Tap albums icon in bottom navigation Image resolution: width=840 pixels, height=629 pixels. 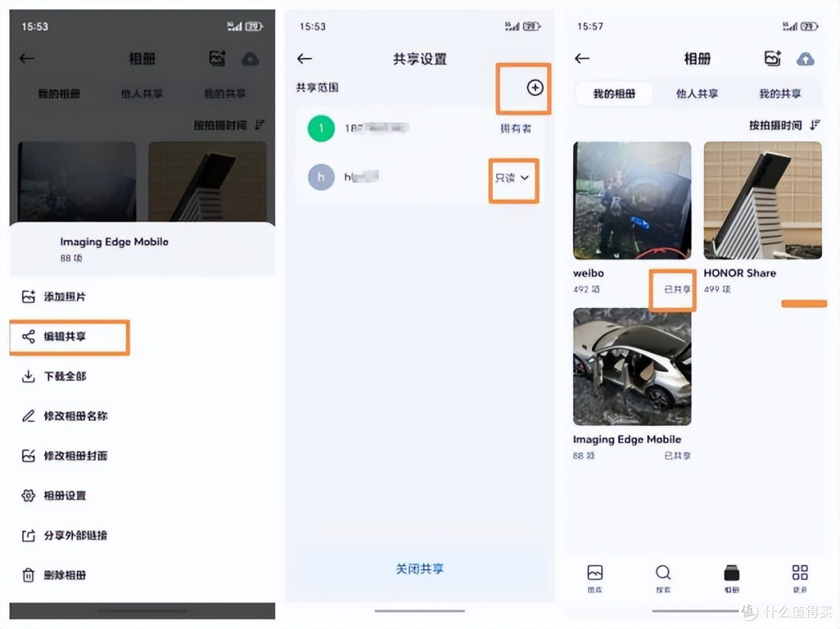coord(732,578)
